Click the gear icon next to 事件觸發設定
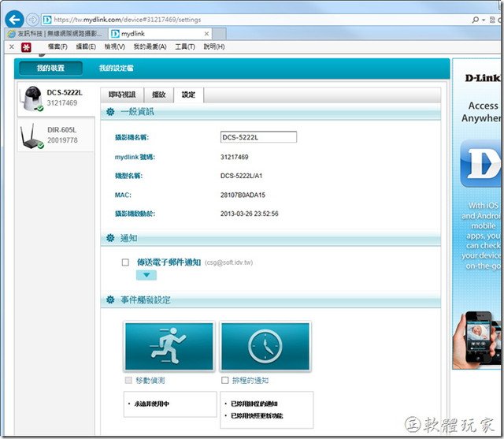 pyautogui.click(x=110, y=299)
